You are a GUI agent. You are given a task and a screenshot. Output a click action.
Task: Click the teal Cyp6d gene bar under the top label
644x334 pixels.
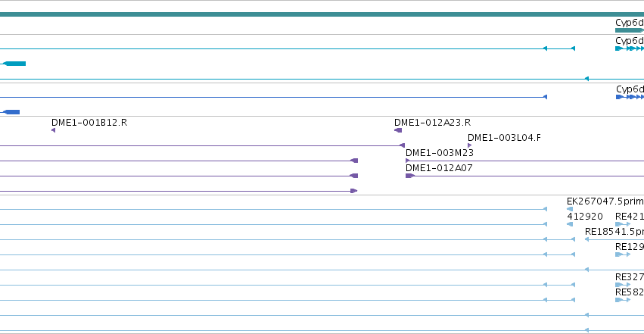coord(629,30)
